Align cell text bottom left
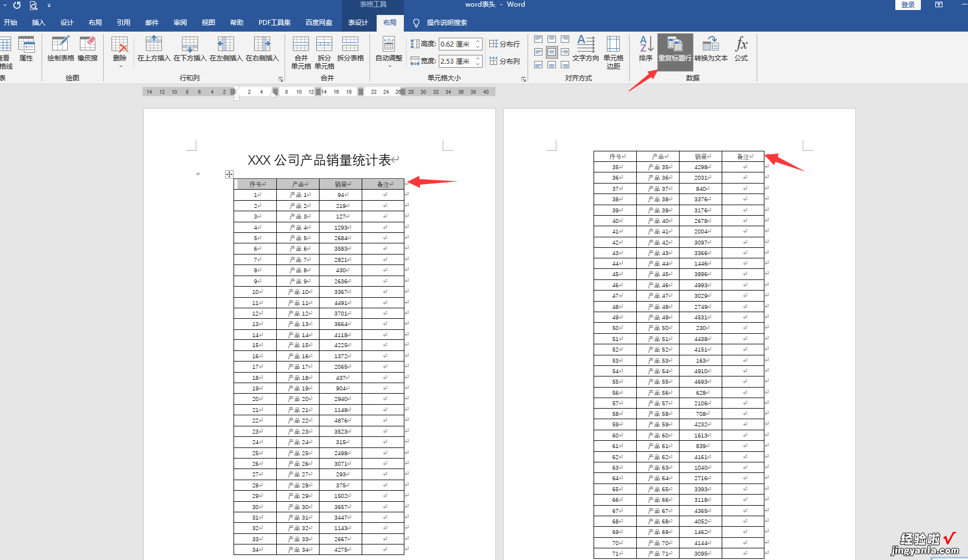 pos(539,65)
